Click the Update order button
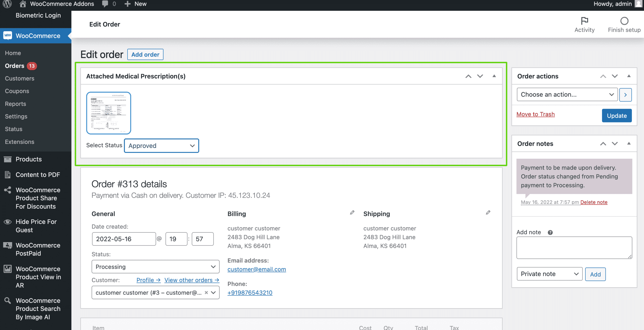Screen dimensions: 644x330 (x=617, y=116)
